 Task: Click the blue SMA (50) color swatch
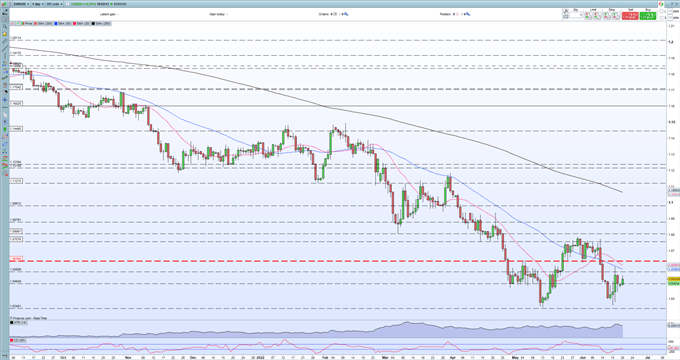pos(56,23)
